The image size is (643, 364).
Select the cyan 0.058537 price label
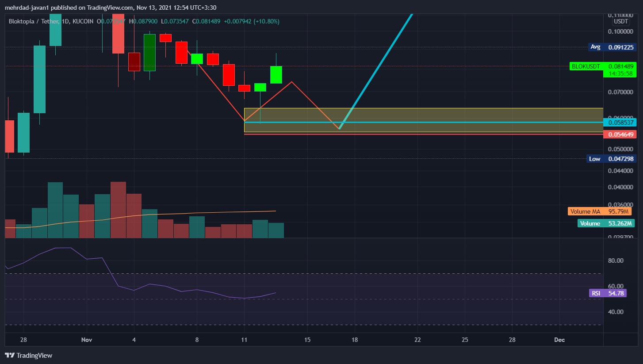coord(620,122)
